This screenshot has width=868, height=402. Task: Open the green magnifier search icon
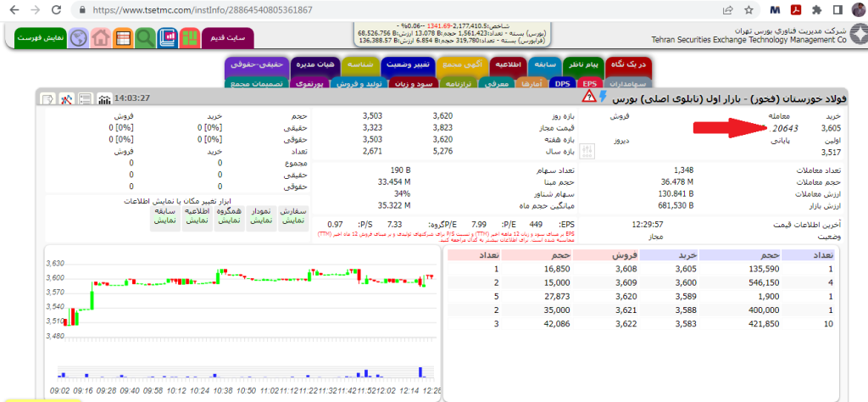coord(145,37)
